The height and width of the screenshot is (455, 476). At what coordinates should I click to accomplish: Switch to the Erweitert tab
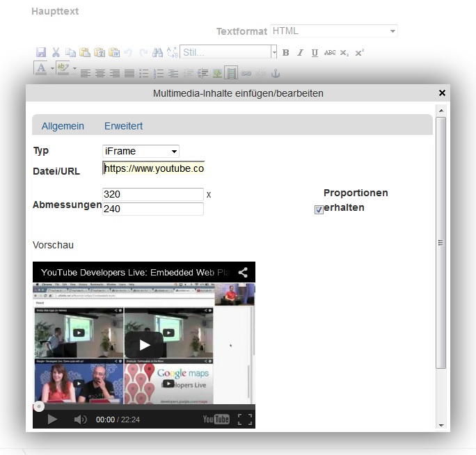(x=123, y=126)
